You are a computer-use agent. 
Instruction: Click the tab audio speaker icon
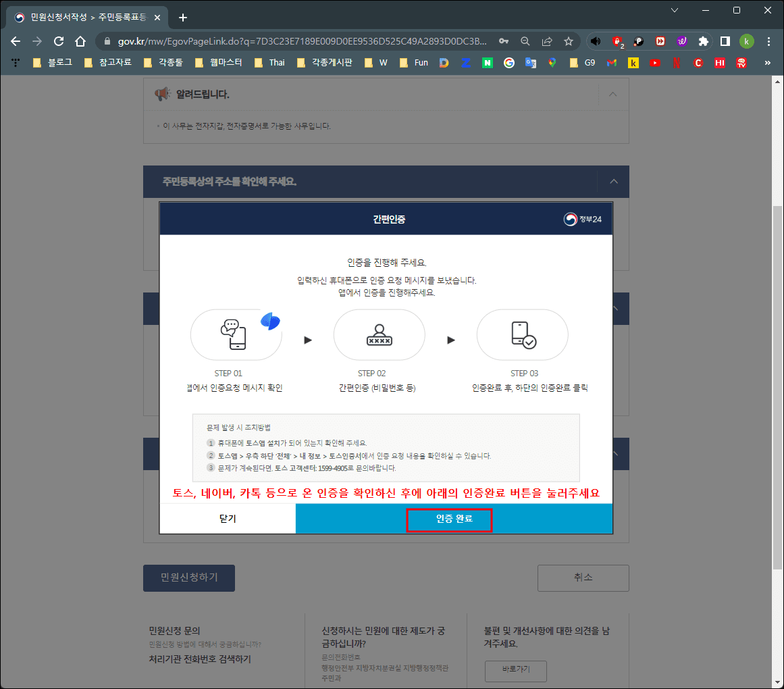[595, 41]
